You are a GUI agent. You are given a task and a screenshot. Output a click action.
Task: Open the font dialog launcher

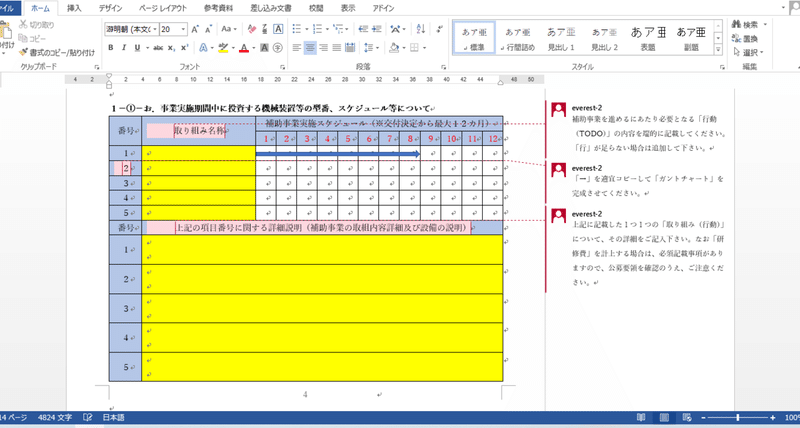pyautogui.click(x=283, y=67)
